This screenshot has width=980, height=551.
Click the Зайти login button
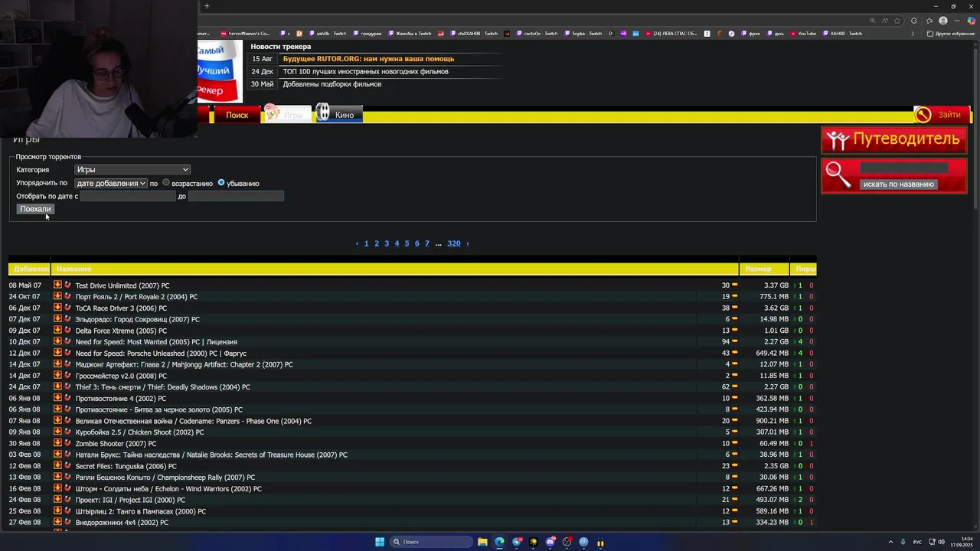(942, 115)
